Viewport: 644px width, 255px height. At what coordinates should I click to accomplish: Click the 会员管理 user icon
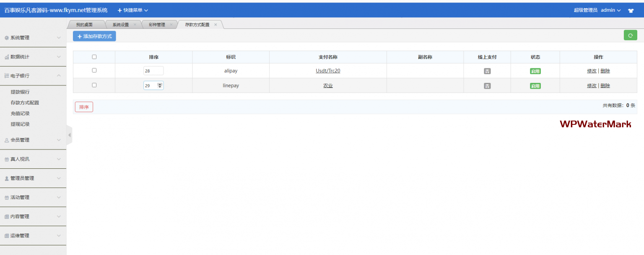pyautogui.click(x=7, y=140)
